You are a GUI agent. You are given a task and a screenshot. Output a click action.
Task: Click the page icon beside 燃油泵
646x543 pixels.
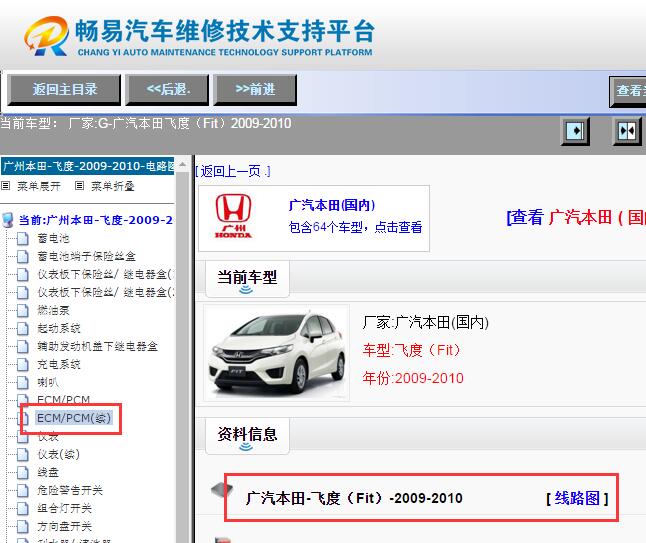pos(23,310)
